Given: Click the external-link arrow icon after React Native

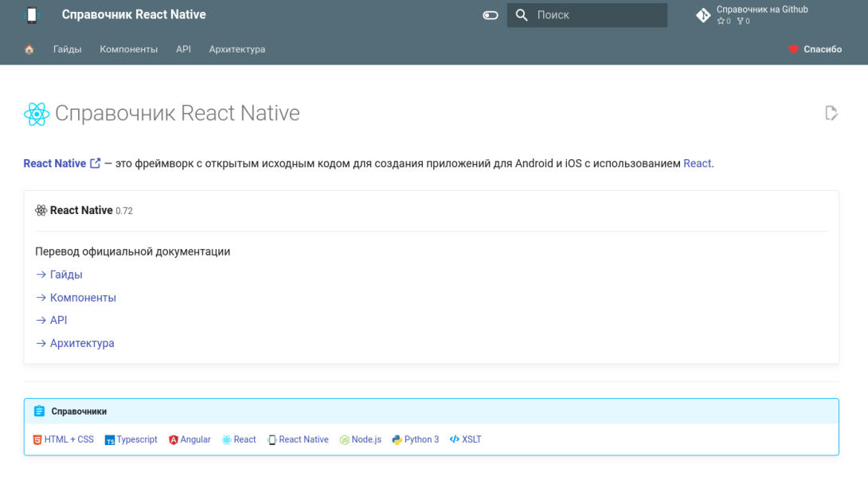Looking at the screenshot, I should pos(96,163).
